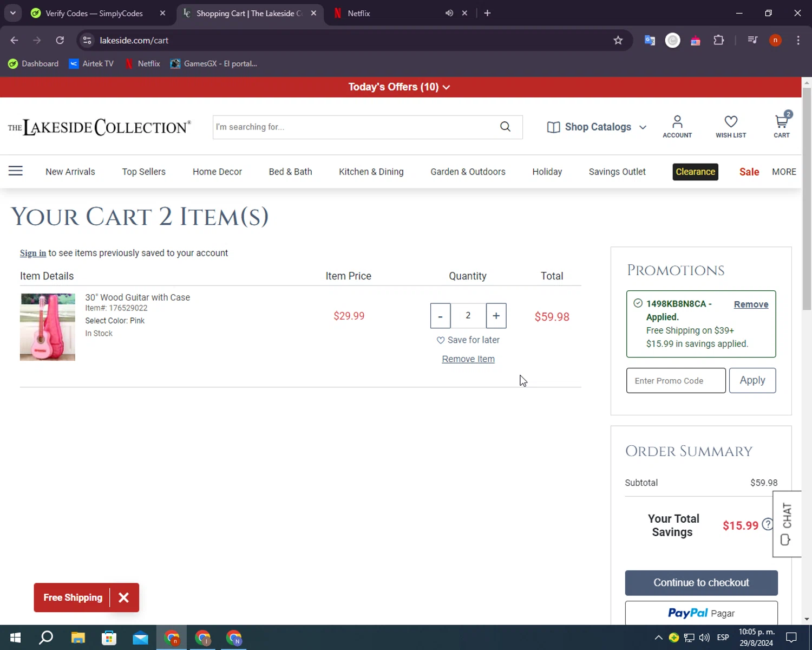812x650 pixels.
Task: Open Top Sellers category
Action: click(143, 172)
